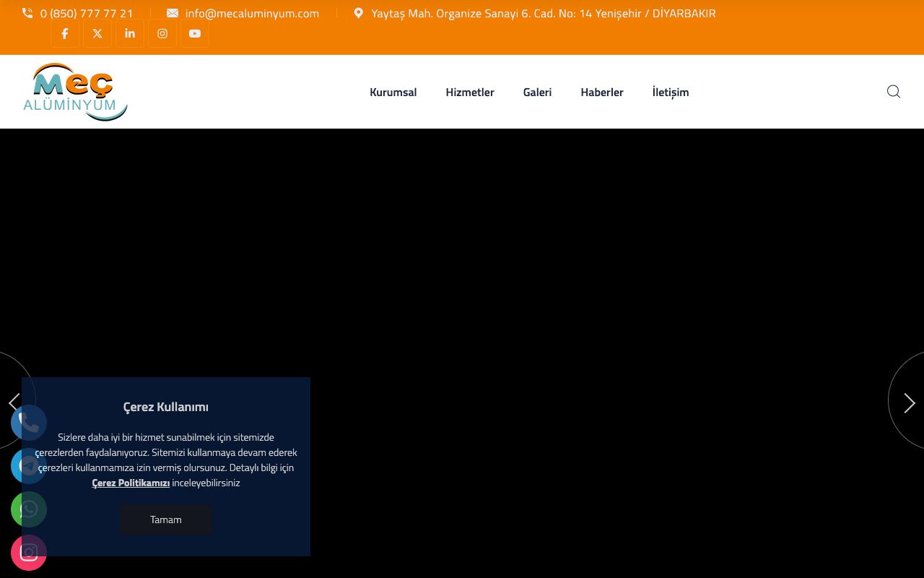The width and height of the screenshot is (924, 578).
Task: Open the Kurumsal menu
Action: click(393, 92)
